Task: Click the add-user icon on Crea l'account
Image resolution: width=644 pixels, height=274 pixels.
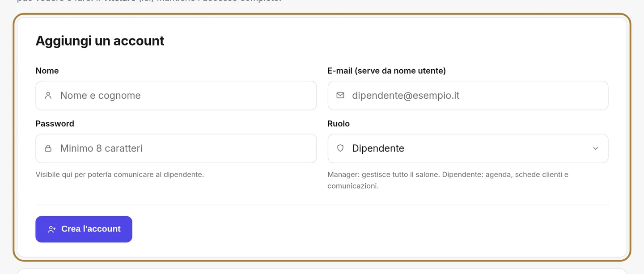Action: pyautogui.click(x=52, y=229)
